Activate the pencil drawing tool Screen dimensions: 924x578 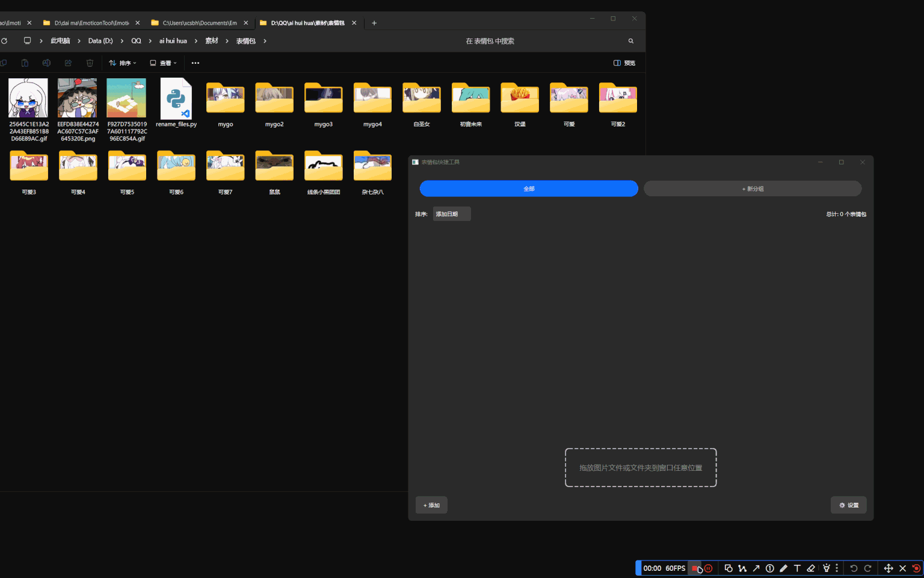784,568
